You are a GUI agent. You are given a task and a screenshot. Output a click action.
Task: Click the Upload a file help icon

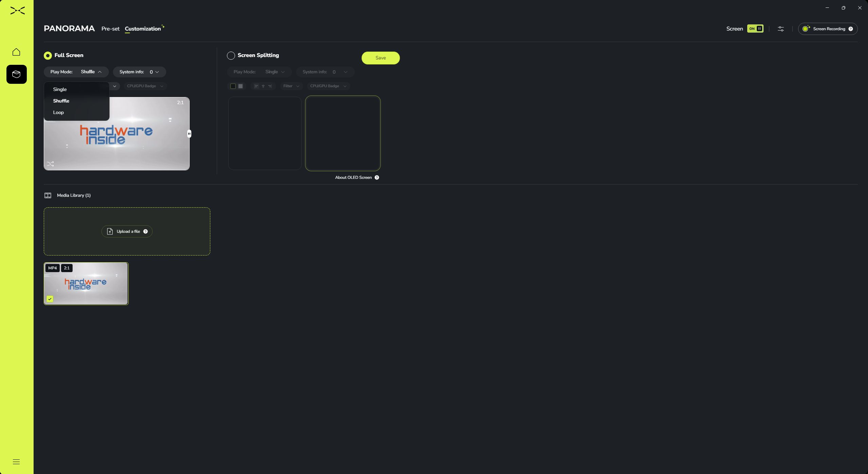point(146,231)
